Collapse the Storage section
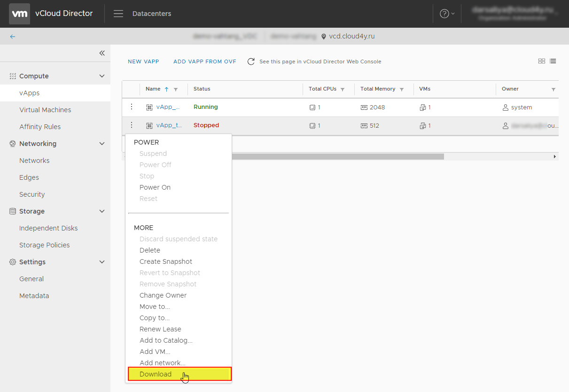569x392 pixels. point(102,211)
